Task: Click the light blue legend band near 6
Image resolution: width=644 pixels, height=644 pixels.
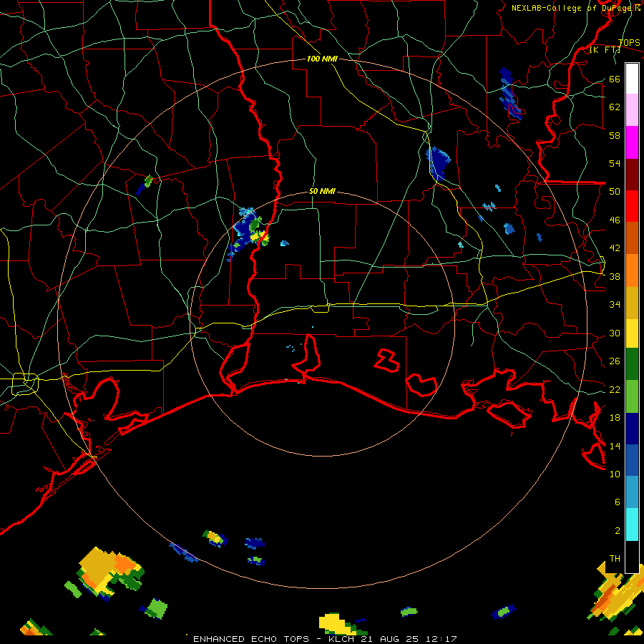Action: tap(632, 492)
